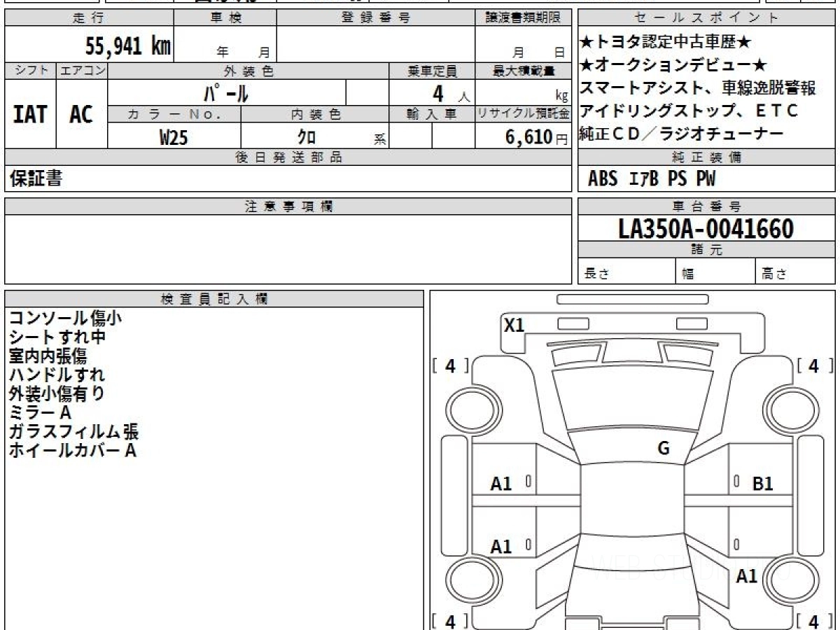The image size is (840, 630).
Task: Select the ABS エアB PS PW equipment line
Action: 652,178
